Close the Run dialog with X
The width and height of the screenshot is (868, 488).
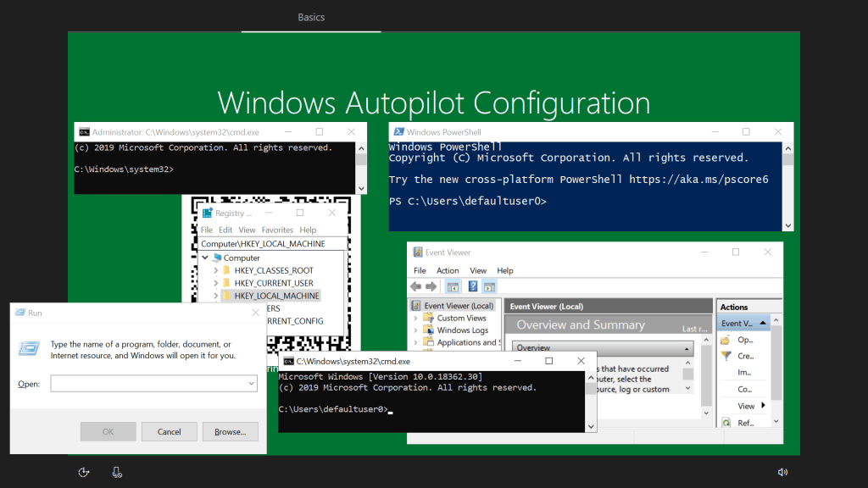[255, 313]
